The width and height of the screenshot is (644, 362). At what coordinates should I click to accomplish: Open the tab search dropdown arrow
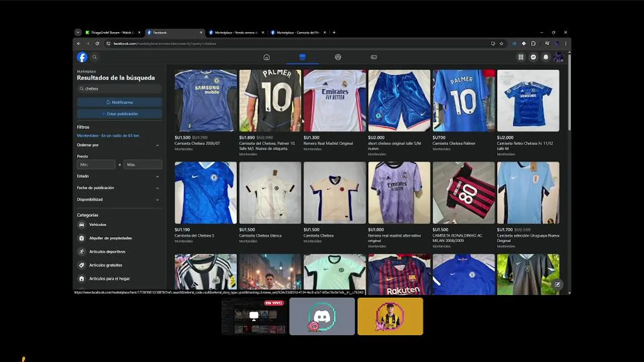click(78, 33)
